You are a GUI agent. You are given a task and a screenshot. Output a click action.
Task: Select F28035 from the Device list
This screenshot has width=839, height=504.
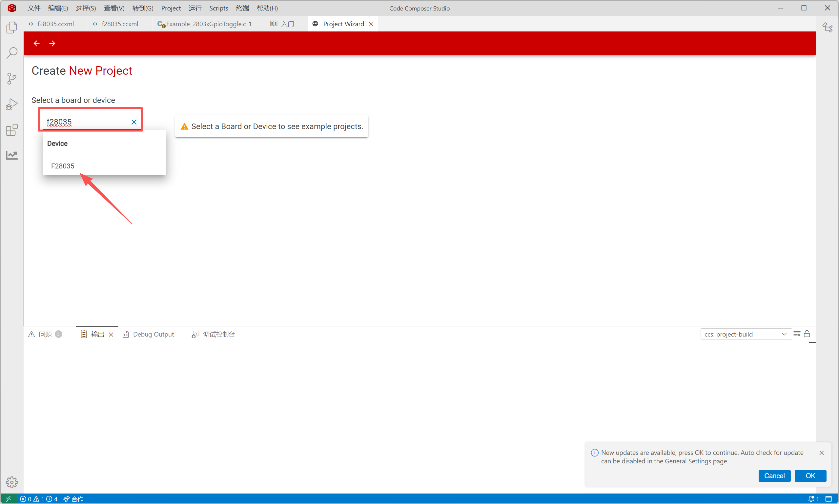point(63,166)
